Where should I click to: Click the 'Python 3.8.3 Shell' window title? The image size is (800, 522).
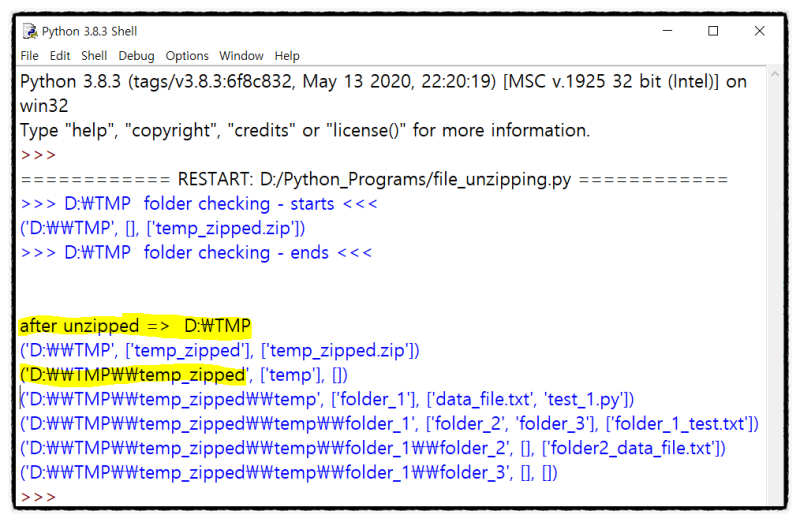tap(89, 31)
